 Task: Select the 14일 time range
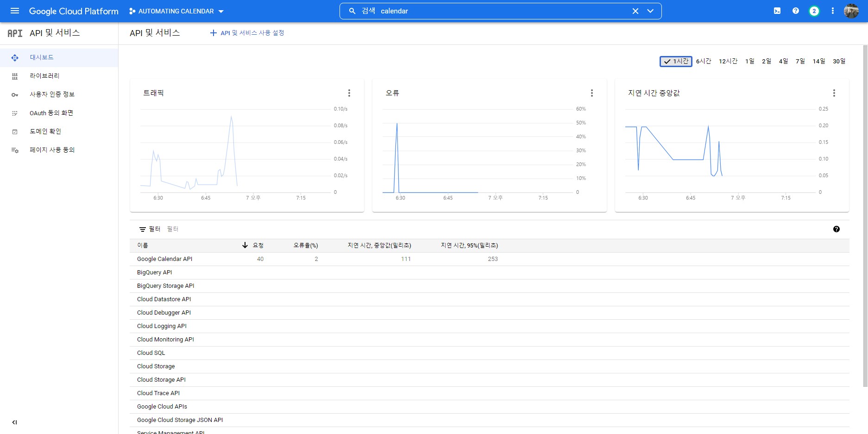coord(819,61)
